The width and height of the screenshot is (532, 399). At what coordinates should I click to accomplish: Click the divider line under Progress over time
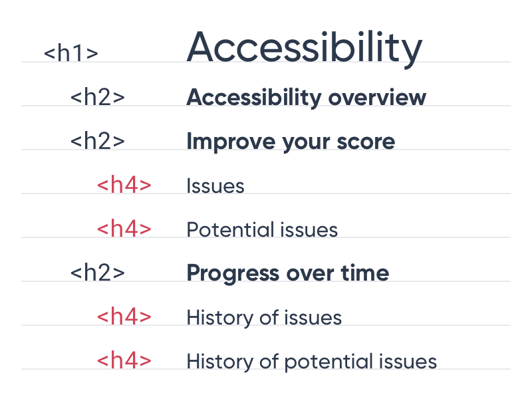click(266, 281)
